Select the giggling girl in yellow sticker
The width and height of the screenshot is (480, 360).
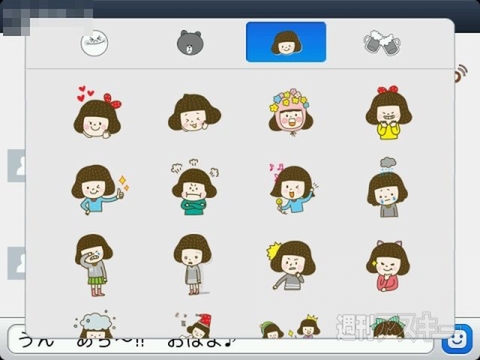(x=389, y=113)
